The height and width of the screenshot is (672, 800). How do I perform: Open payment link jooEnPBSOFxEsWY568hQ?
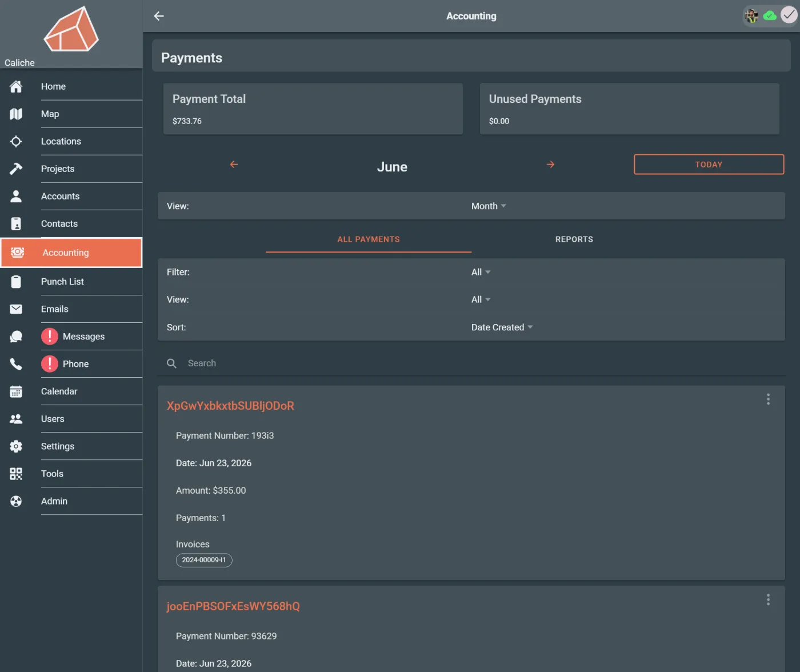tap(233, 606)
